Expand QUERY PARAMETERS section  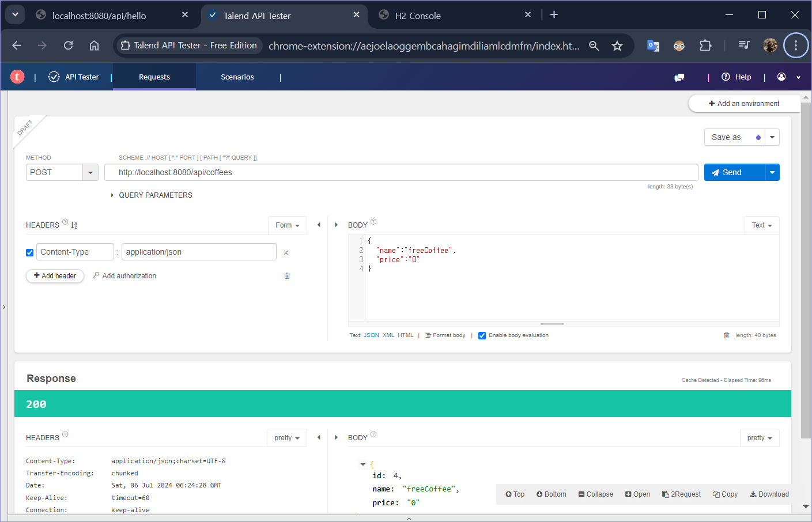[152, 195]
